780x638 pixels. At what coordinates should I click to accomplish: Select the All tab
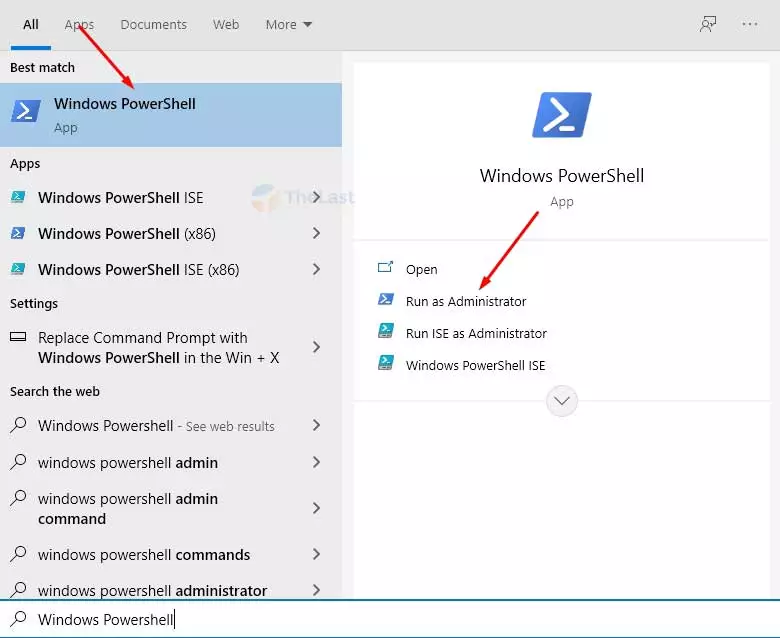(x=30, y=24)
